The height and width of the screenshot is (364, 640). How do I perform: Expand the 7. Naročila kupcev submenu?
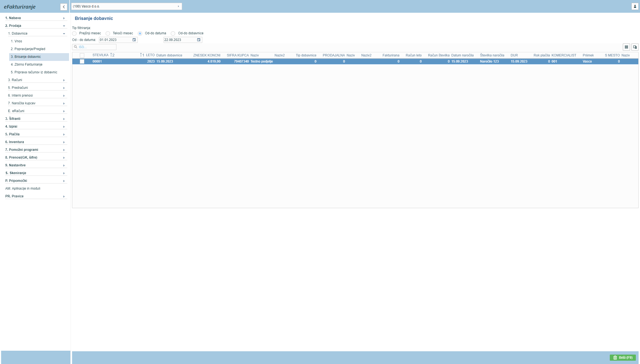click(x=37, y=103)
